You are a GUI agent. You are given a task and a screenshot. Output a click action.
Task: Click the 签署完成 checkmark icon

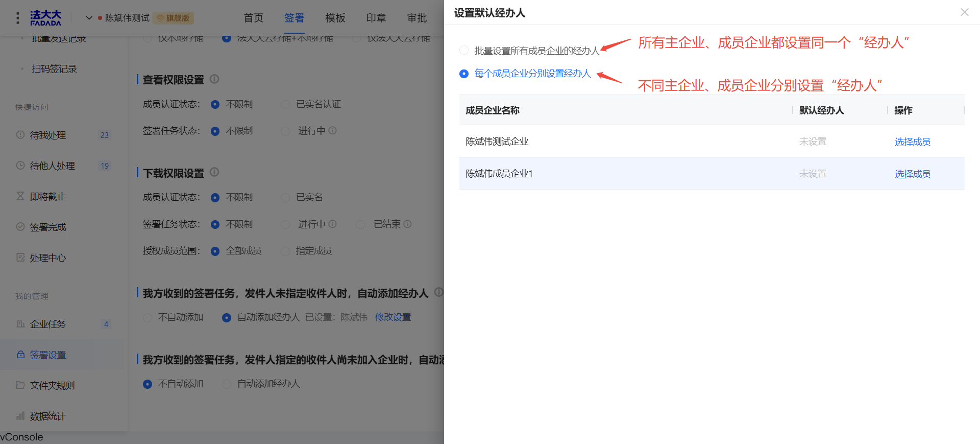(20, 227)
